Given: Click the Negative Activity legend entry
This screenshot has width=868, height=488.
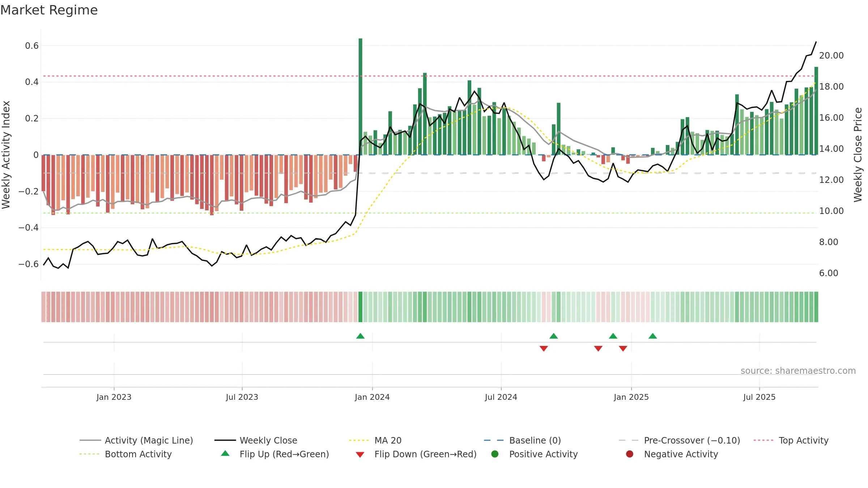Looking at the screenshot, I should point(672,454).
